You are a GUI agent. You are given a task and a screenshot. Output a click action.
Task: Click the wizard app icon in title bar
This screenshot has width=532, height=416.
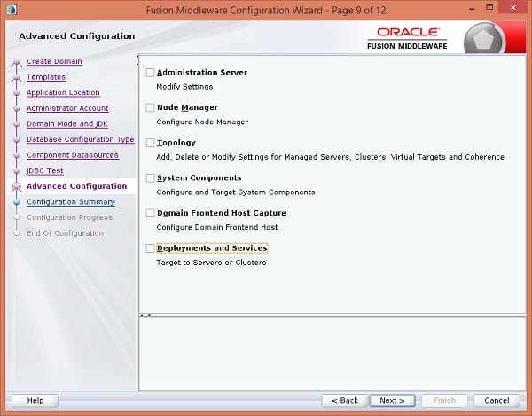(12, 10)
